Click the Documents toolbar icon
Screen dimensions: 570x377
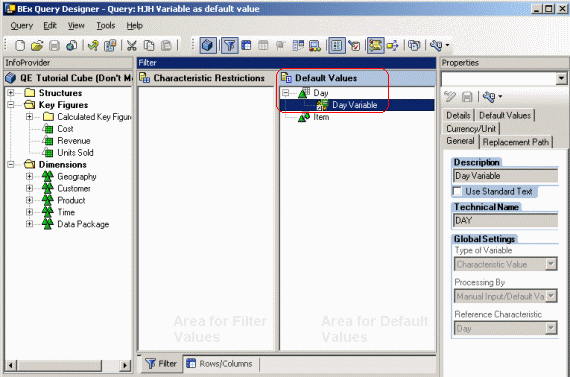tap(414, 45)
